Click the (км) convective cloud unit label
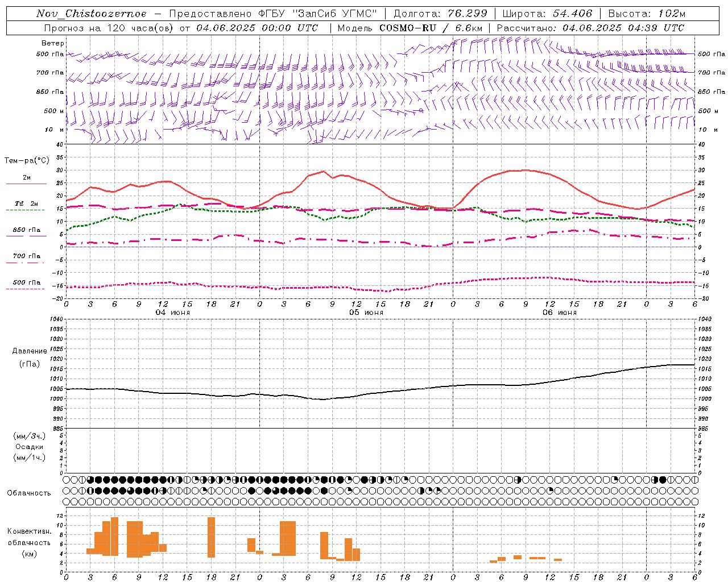 click(30, 553)
